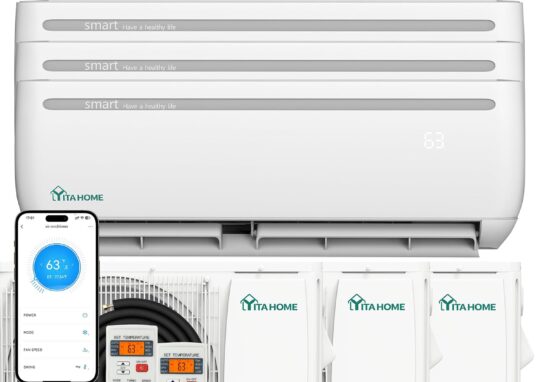538x382 pixels.
Task: Click the middle Yitahome logo on outdoor units
Action: coord(376,303)
